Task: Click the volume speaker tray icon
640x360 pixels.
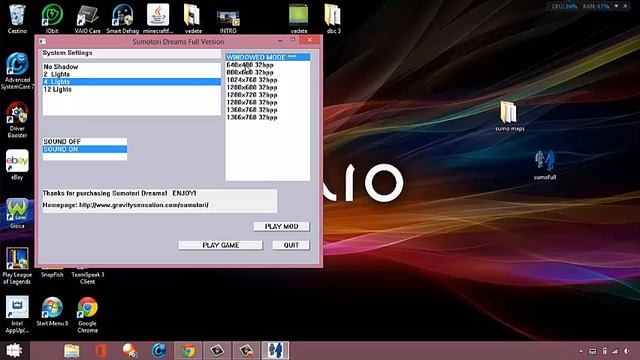Action: pyautogui.click(x=626, y=351)
